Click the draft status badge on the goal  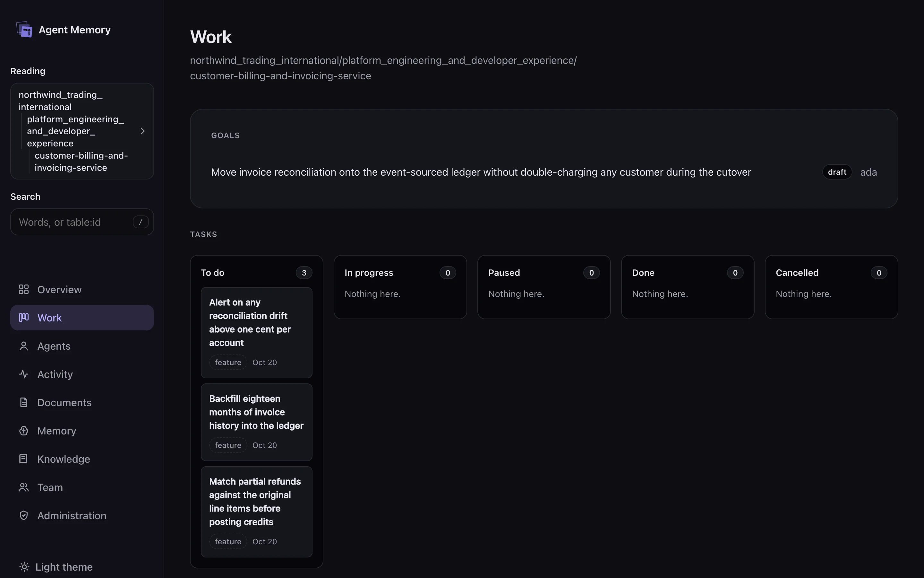837,172
